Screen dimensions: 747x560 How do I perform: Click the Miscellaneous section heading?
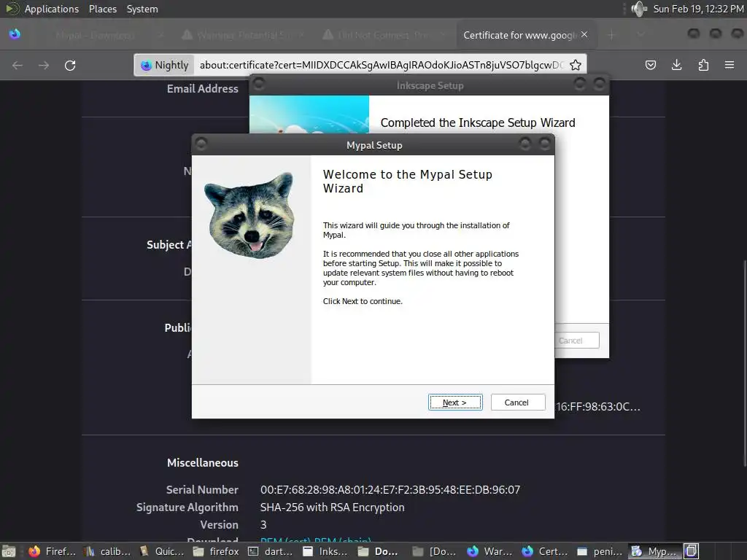203,462
